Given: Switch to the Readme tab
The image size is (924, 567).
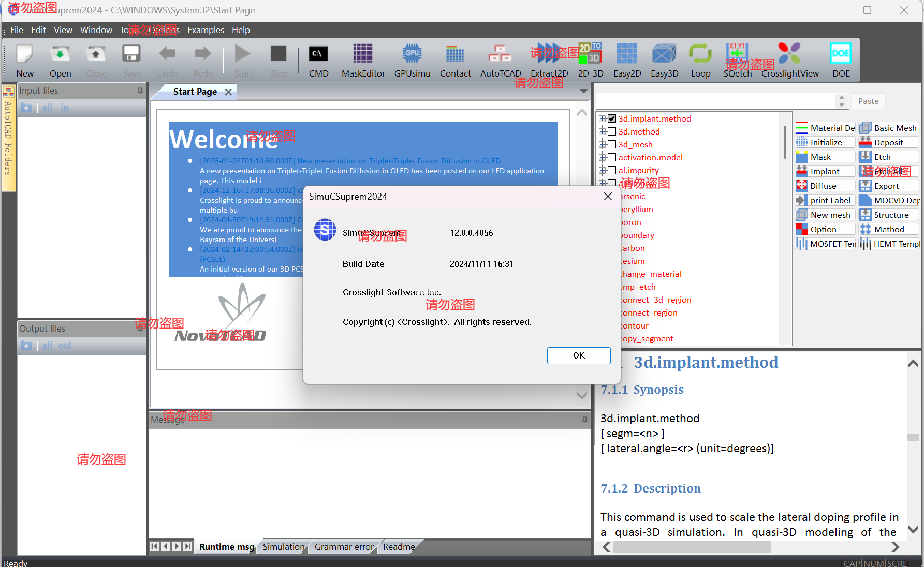Looking at the screenshot, I should coord(399,547).
